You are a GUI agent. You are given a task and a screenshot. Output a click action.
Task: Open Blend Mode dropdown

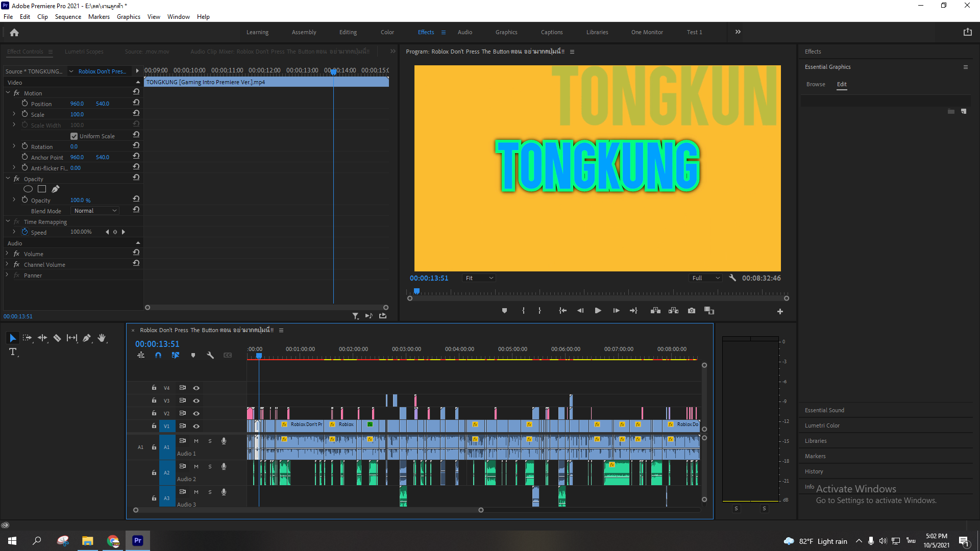(x=95, y=211)
